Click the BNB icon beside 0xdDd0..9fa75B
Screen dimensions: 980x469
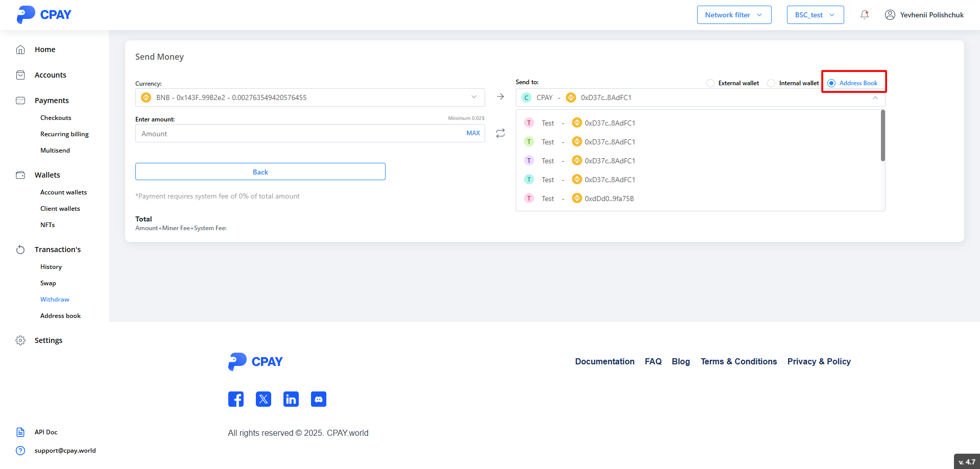click(x=577, y=198)
